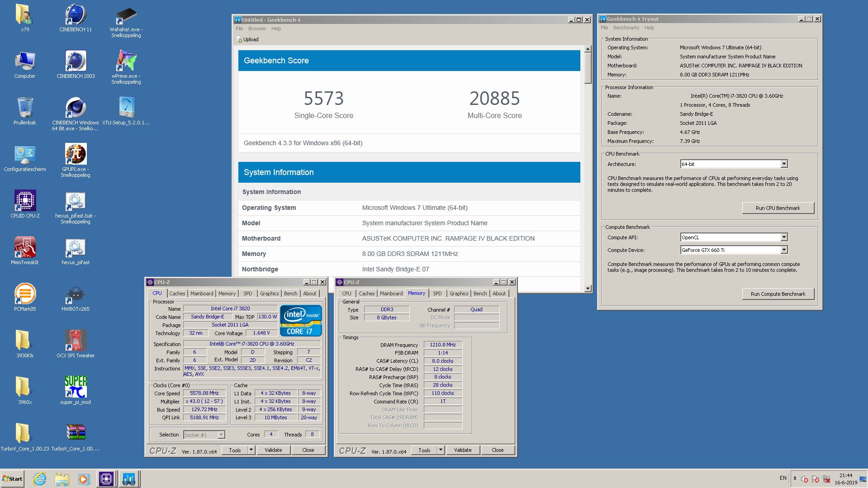Click Geekbench taskbar button
The image size is (868, 488).
click(x=129, y=479)
